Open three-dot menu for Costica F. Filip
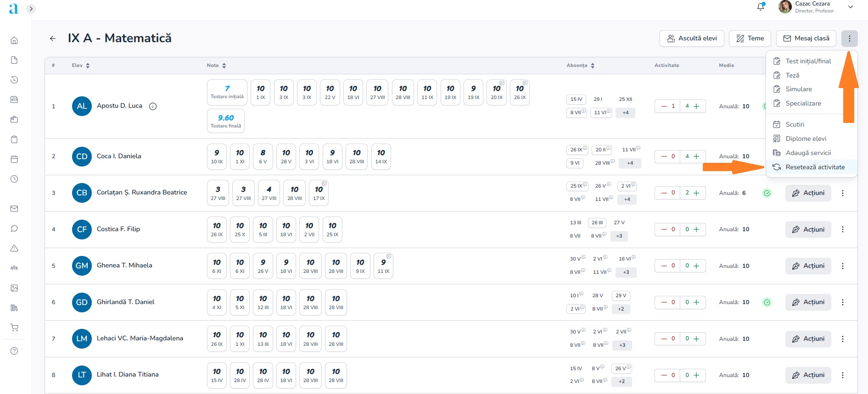Image resolution: width=868 pixels, height=394 pixels. click(842, 229)
